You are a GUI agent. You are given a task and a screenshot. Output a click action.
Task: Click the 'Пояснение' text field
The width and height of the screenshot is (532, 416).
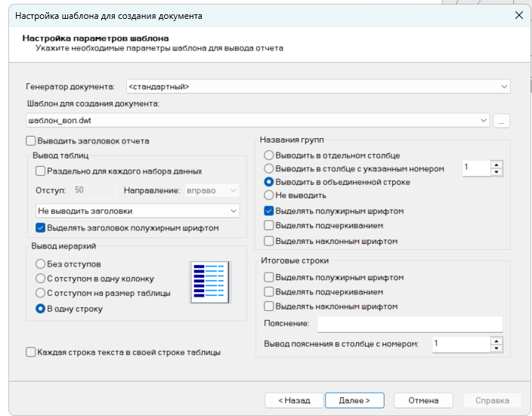(410, 324)
